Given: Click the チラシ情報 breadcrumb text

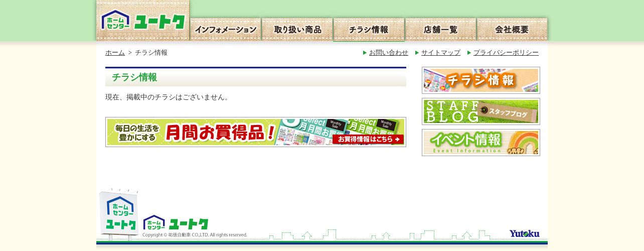Looking at the screenshot, I should [x=151, y=53].
